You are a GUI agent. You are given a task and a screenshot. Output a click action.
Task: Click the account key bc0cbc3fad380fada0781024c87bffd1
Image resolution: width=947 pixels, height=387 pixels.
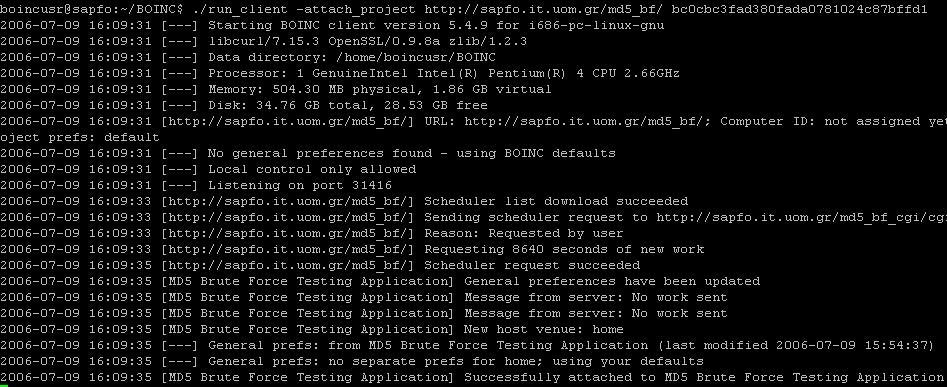tap(799, 10)
